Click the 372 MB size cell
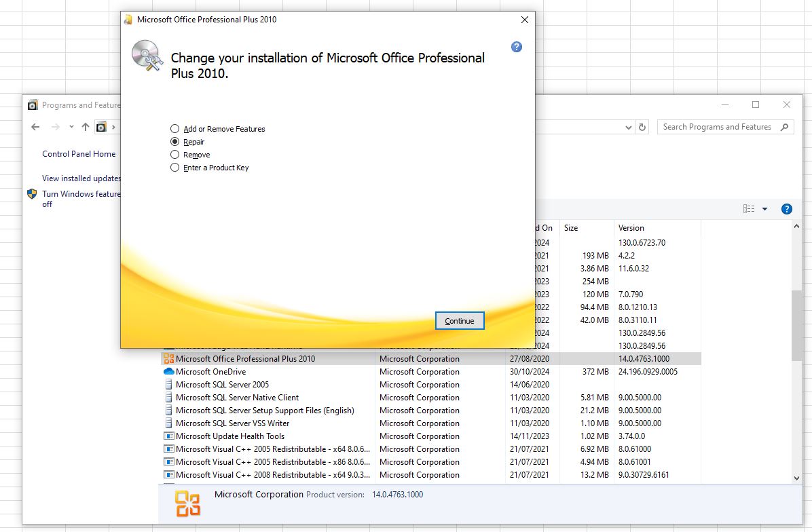The height and width of the screenshot is (532, 812). coord(595,372)
